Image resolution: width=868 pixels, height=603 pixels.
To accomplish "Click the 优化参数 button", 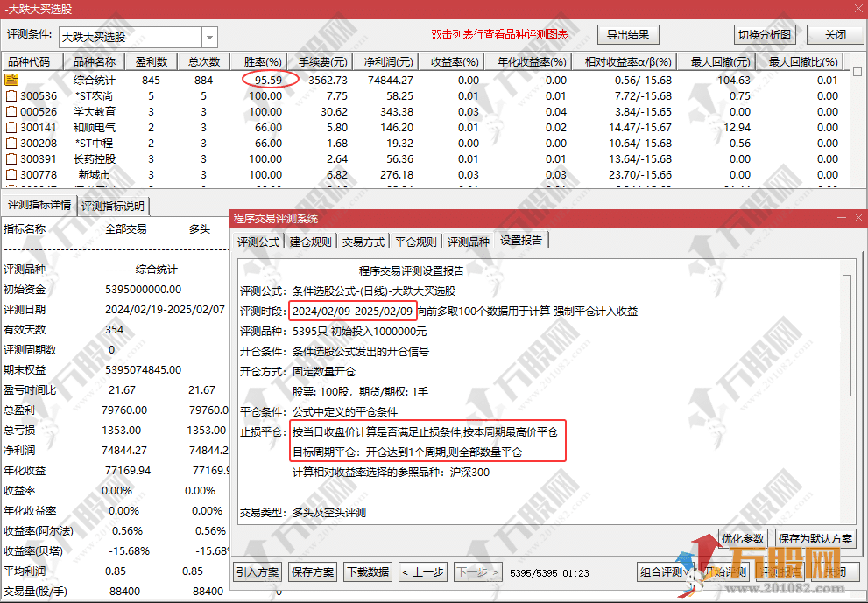I will coord(743,538).
